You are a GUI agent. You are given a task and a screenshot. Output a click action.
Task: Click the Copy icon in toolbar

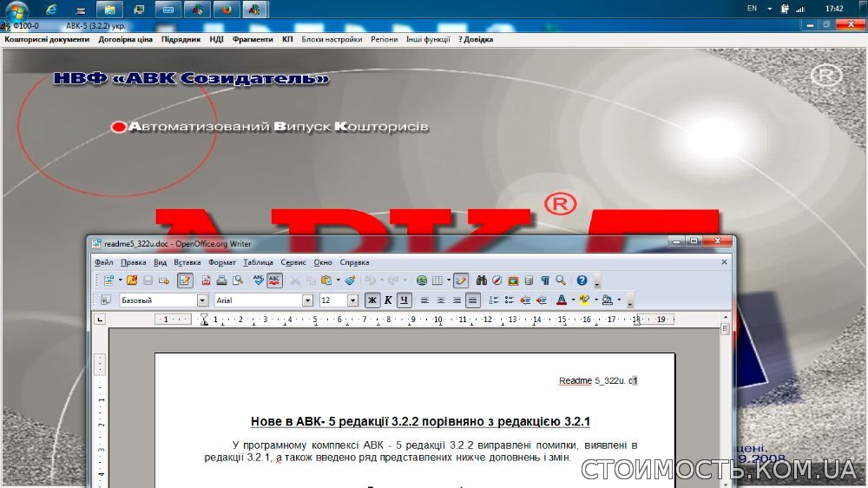[x=311, y=280]
